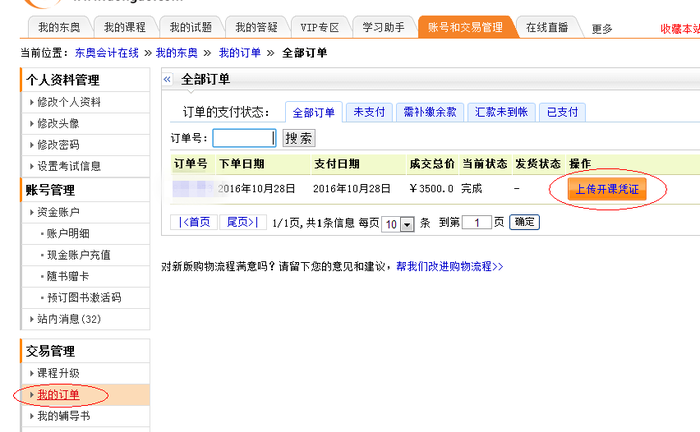Click the page number input box

click(x=477, y=223)
